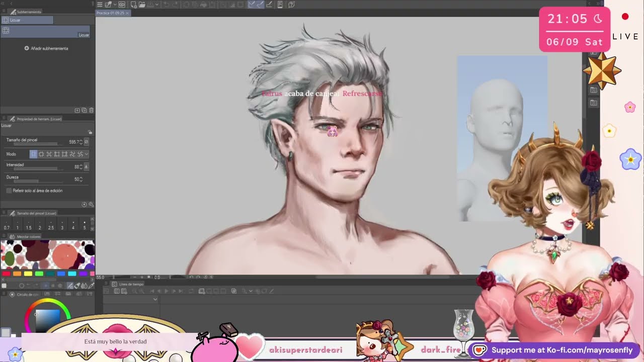Adjust the Tamaño del pincel slider bar

click(x=38, y=144)
